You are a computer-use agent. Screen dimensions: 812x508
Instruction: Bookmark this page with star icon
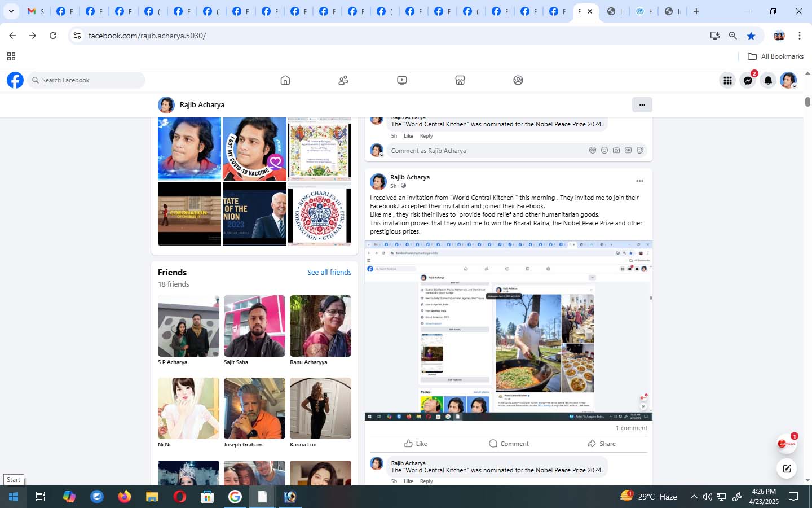[x=751, y=36]
